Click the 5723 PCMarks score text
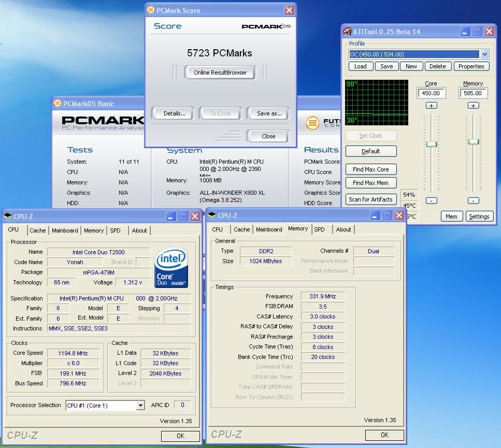Viewport: 501px width, 448px height. pyautogui.click(x=220, y=53)
